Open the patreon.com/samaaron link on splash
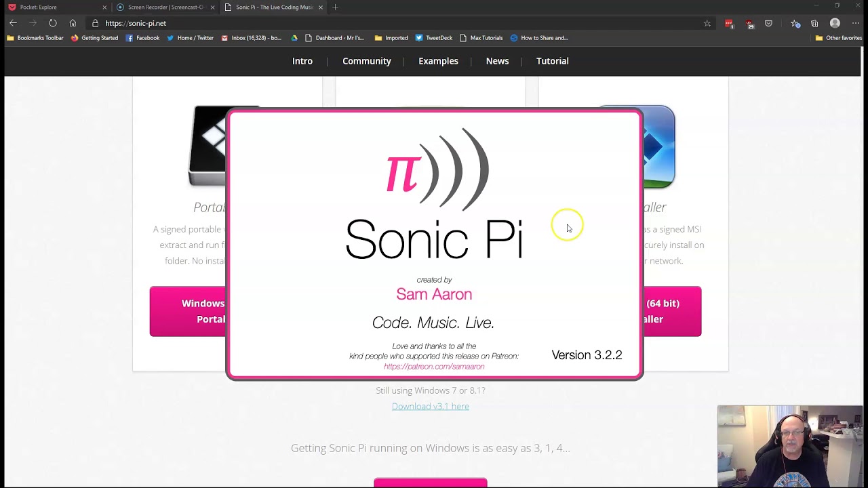 434,367
